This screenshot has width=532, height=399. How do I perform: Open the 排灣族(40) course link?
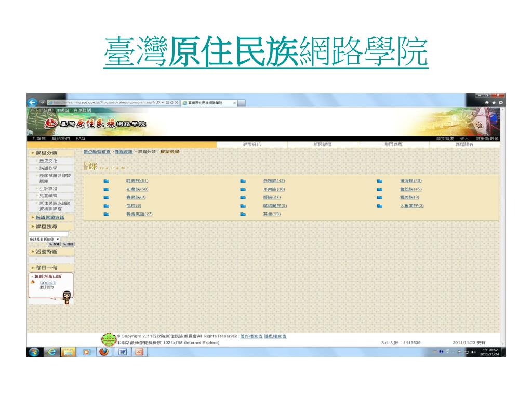point(410,181)
